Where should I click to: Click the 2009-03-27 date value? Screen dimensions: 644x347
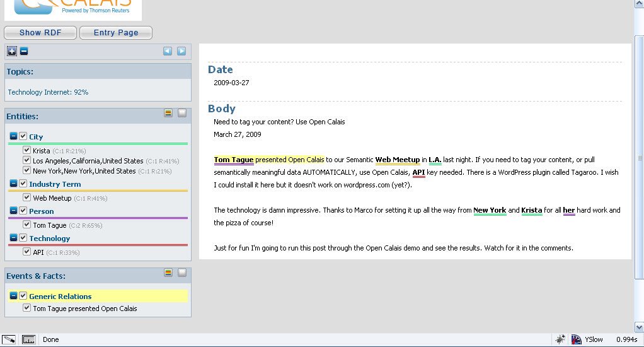pos(231,83)
